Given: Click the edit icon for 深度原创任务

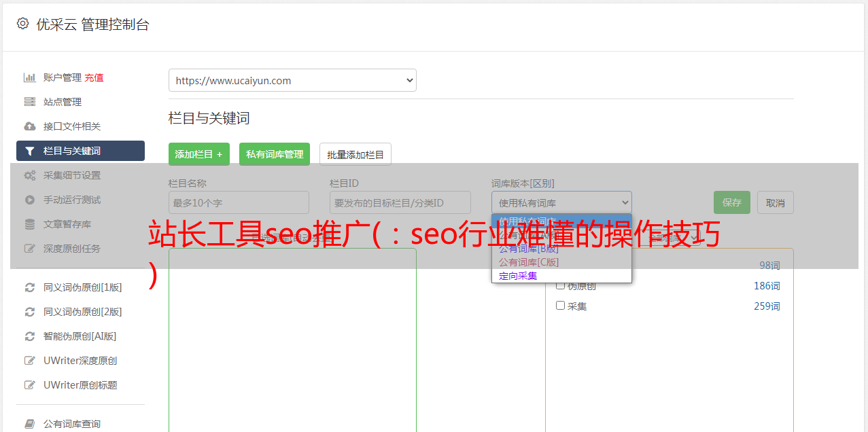Looking at the screenshot, I should (x=29, y=249).
